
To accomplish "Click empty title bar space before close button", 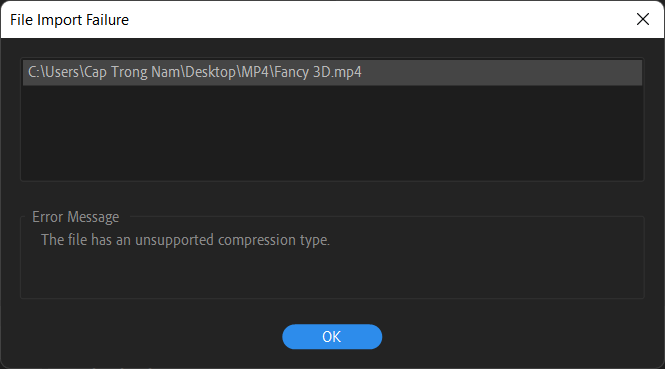I will [x=382, y=19].
